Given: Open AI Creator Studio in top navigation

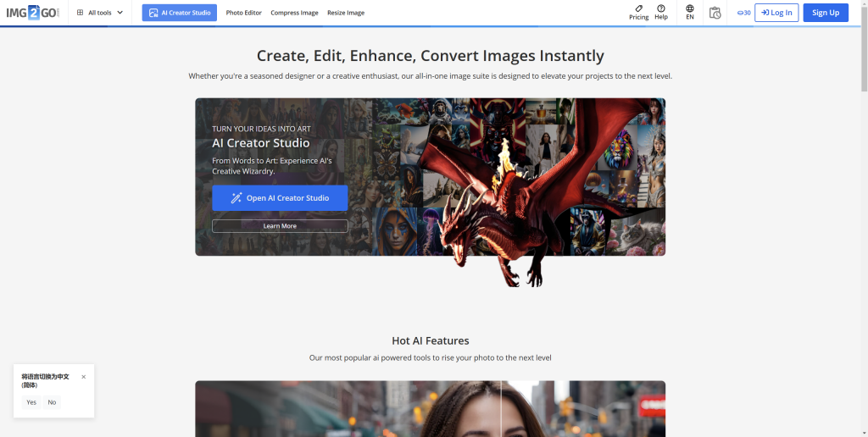Looking at the screenshot, I should [180, 12].
